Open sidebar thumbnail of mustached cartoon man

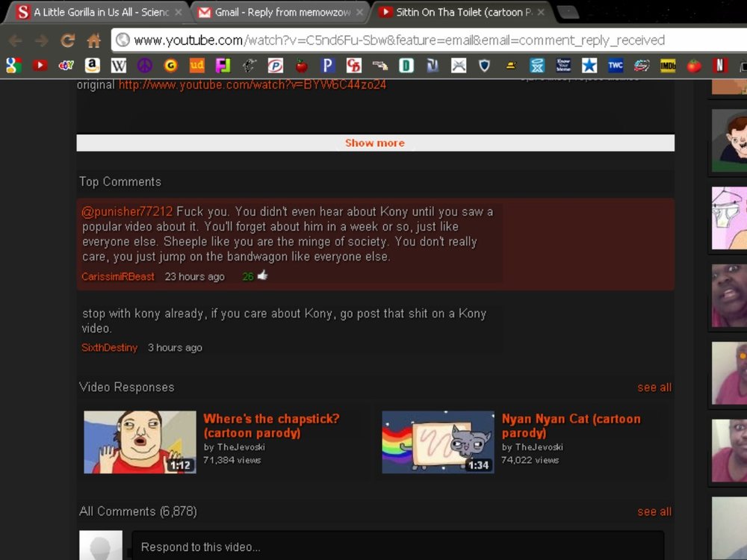tap(729, 140)
